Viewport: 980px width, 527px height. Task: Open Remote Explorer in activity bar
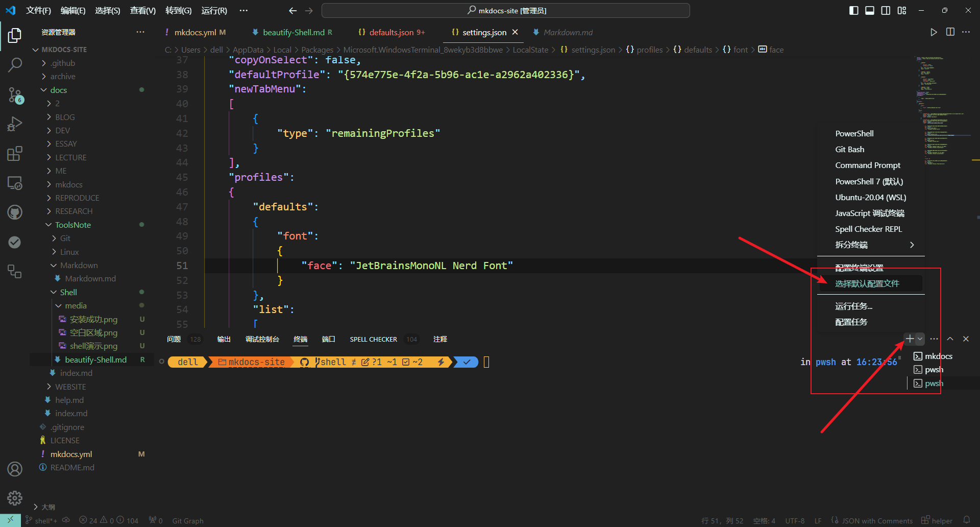tap(15, 183)
